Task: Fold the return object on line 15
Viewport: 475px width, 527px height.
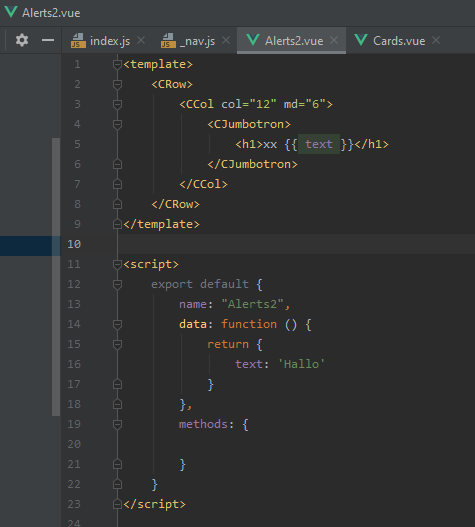Action: coord(117,344)
